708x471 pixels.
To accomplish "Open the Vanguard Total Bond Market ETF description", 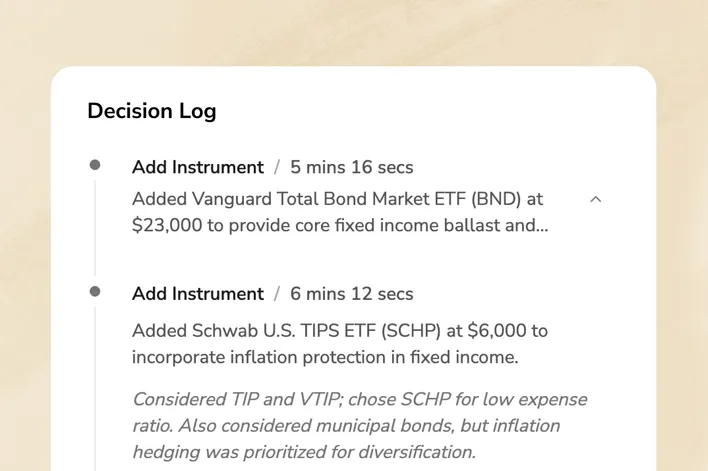I will pyautogui.click(x=340, y=212).
